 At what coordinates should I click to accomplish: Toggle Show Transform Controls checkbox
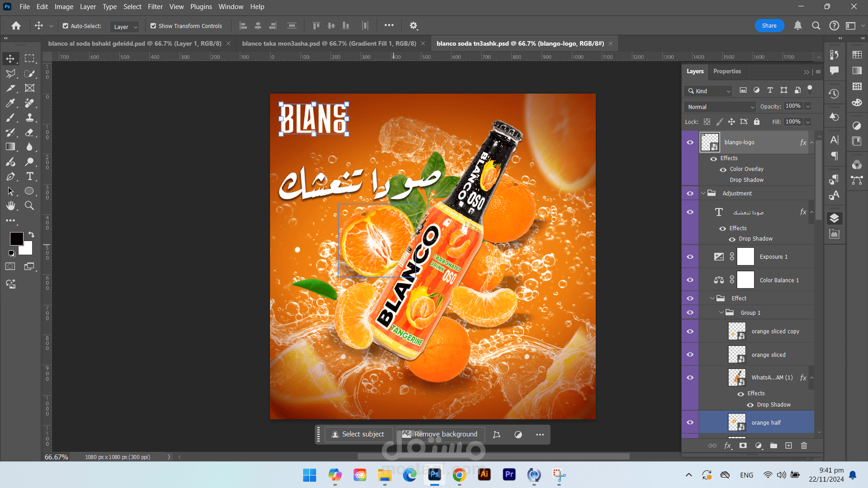[153, 26]
